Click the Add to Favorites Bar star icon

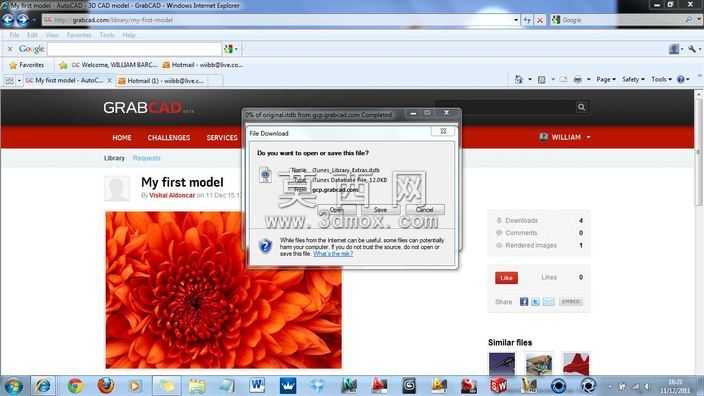pos(63,65)
